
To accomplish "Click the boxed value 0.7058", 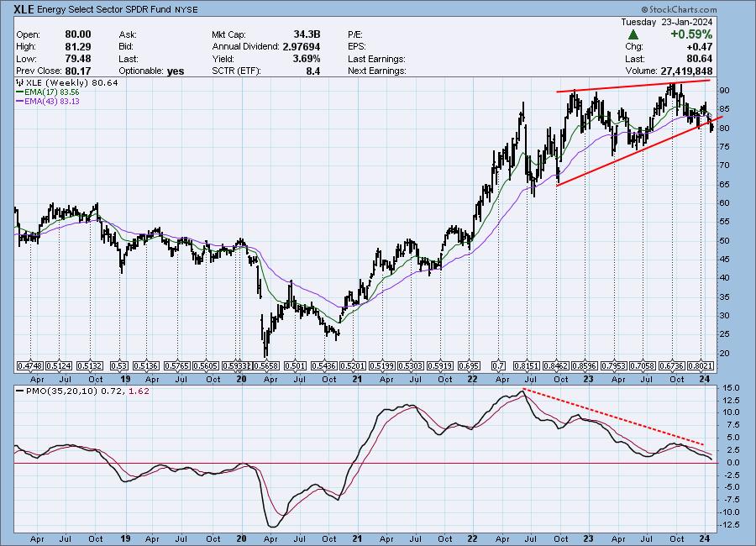I will (x=643, y=366).
